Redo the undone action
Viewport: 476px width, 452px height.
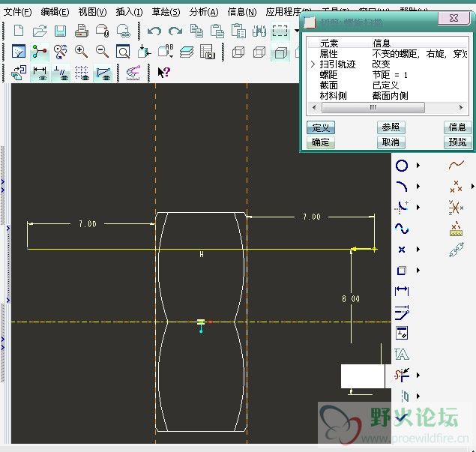(x=175, y=31)
